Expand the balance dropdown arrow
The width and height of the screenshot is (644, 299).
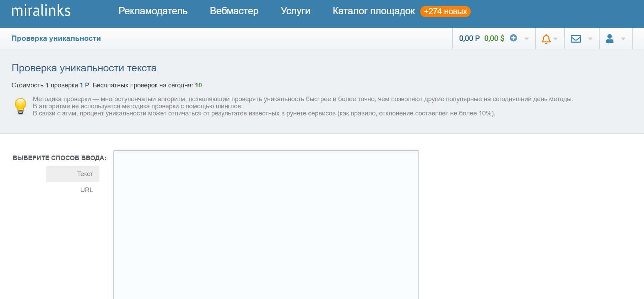click(x=526, y=39)
